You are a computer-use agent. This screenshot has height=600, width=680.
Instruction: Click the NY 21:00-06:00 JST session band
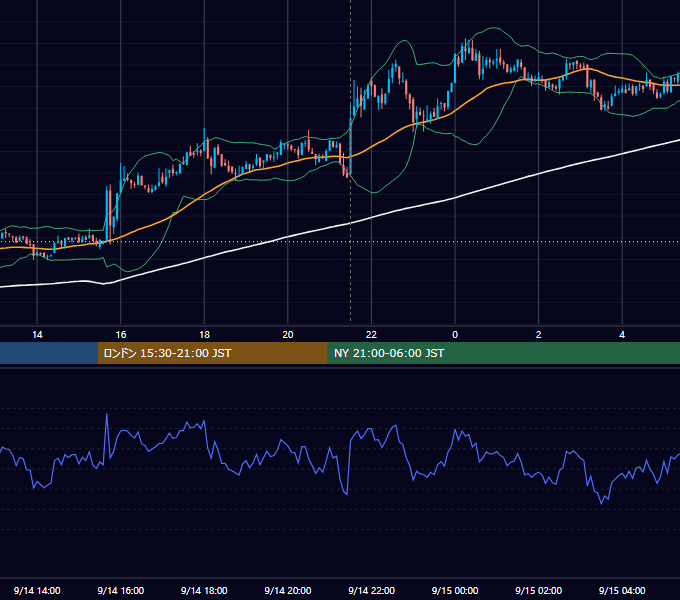click(503, 353)
